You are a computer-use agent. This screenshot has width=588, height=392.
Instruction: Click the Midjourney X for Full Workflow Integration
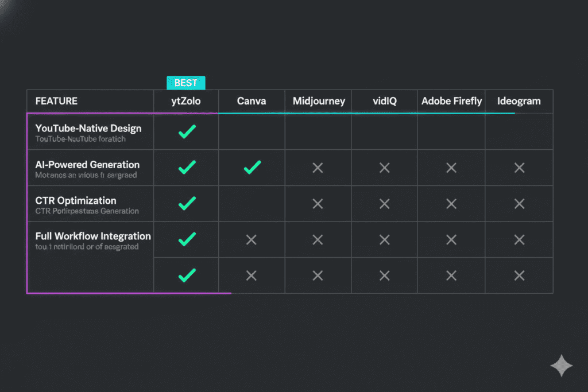click(318, 240)
